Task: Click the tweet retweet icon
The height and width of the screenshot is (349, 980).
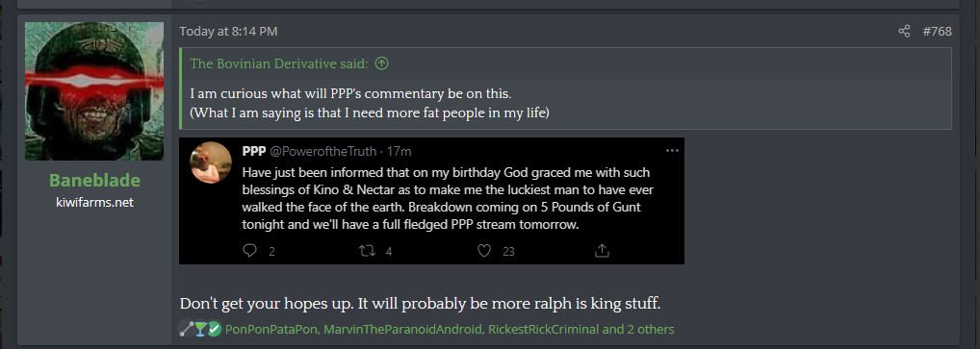Action: (367, 251)
